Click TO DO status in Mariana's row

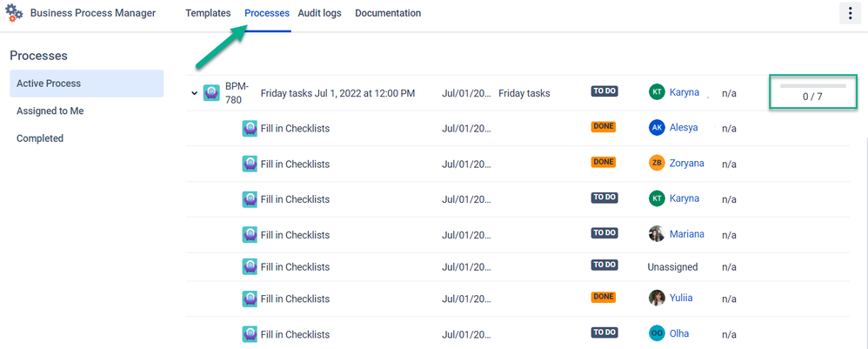604,232
